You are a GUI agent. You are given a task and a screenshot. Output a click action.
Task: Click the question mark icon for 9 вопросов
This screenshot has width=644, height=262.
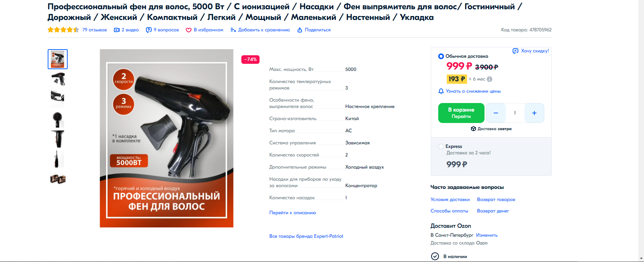pyautogui.click(x=149, y=30)
